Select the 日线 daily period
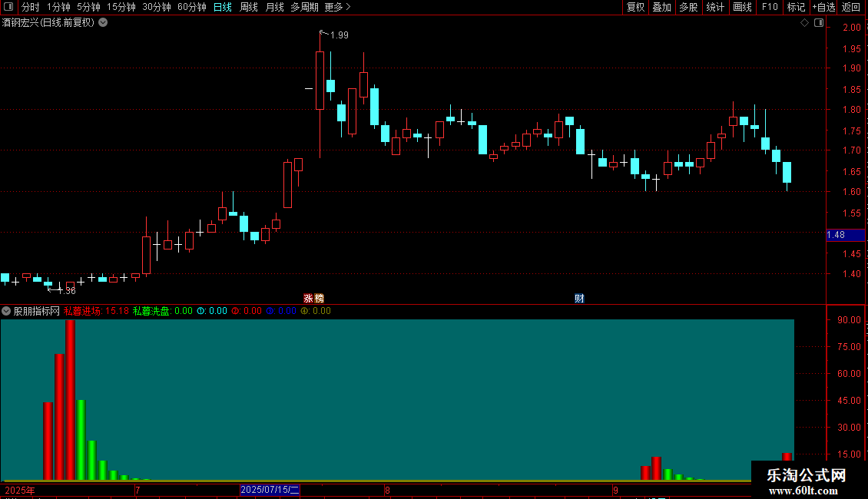 223,7
